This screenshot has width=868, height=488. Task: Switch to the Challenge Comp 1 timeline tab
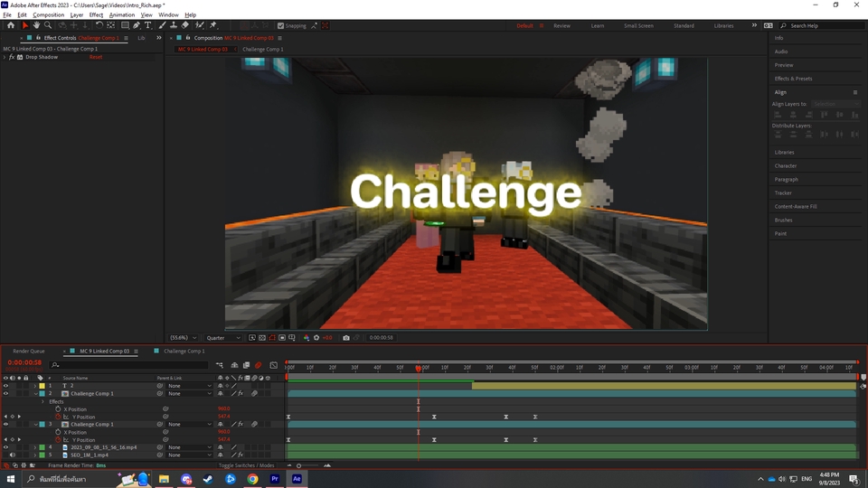184,351
